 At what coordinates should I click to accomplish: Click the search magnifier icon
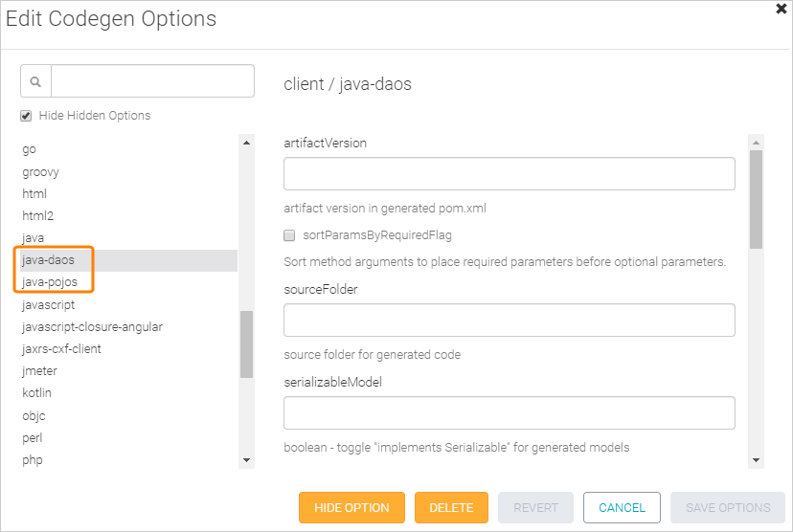coord(35,81)
